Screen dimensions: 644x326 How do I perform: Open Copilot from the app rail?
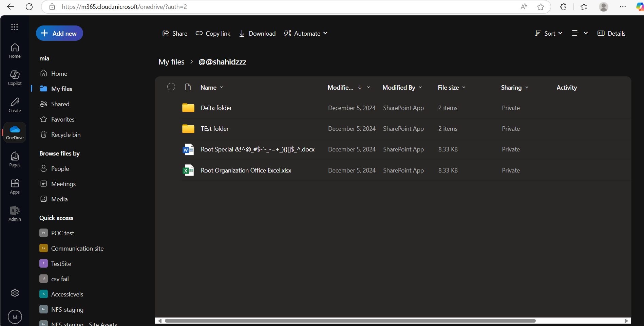[15, 78]
